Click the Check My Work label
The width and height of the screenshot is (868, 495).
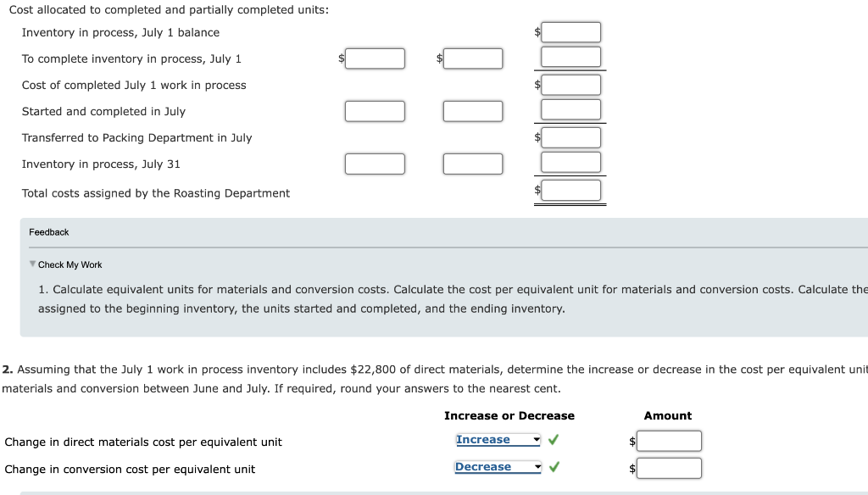pos(70,264)
